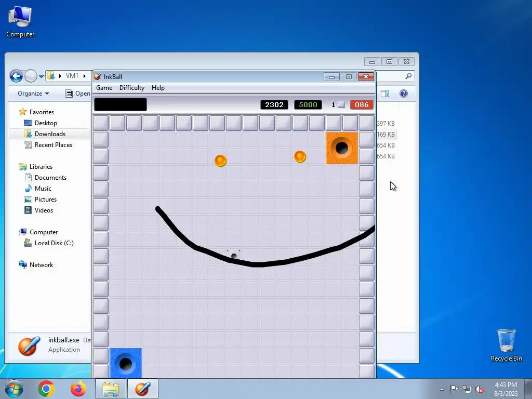Click the inkball.exe name in details pane
The image size is (532, 399).
pyautogui.click(x=64, y=340)
